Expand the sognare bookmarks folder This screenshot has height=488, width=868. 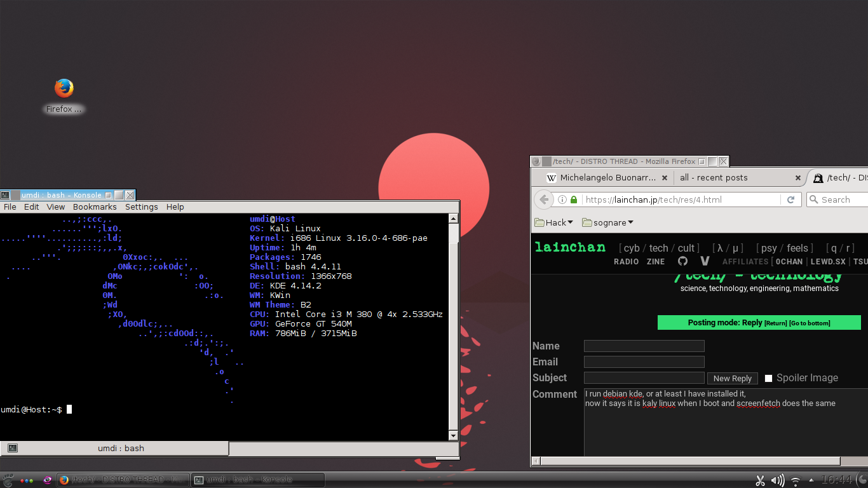click(608, 222)
